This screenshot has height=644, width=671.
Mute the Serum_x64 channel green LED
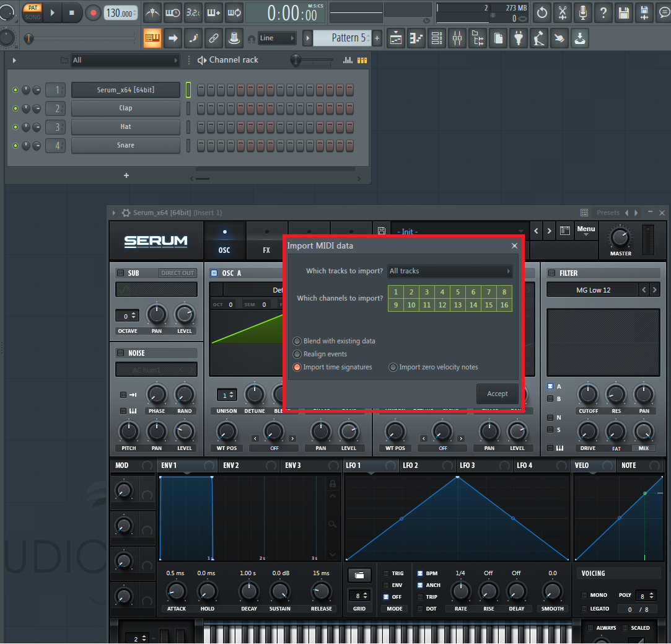(15, 90)
